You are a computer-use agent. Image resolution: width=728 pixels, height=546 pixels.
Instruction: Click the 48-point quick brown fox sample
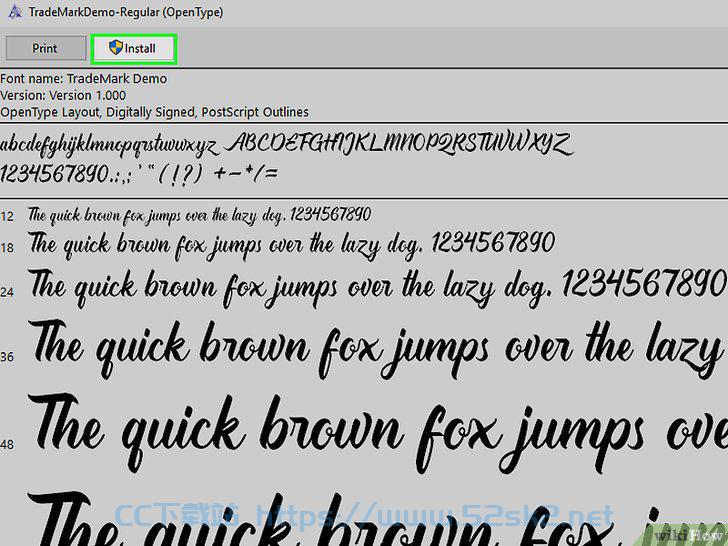coord(378,434)
